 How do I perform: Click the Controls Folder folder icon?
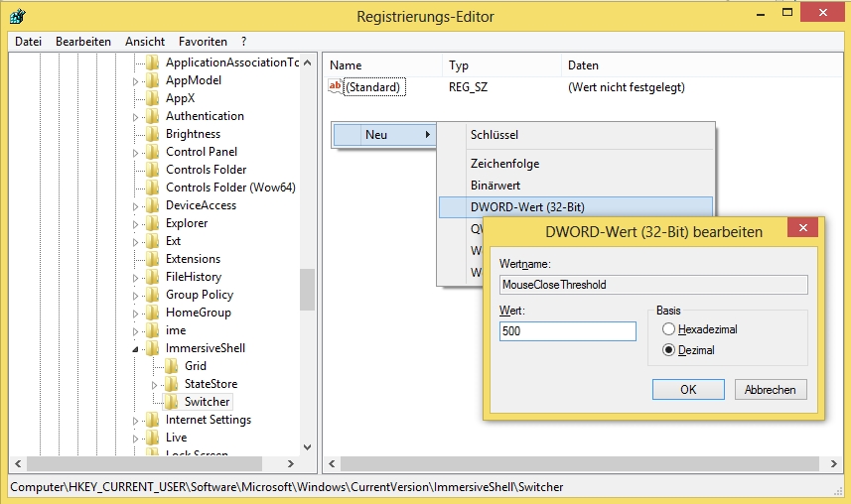click(x=153, y=170)
